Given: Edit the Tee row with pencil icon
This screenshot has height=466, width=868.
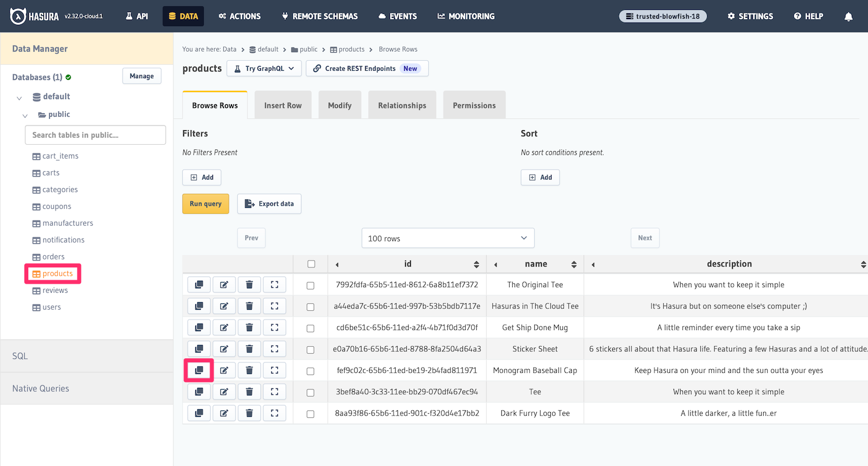Looking at the screenshot, I should pyautogui.click(x=224, y=392).
